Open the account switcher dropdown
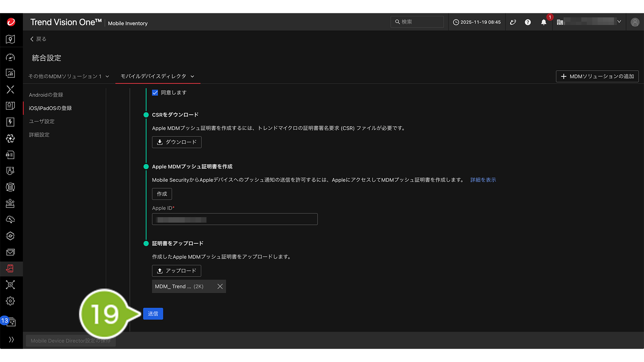The image size is (644, 362). tap(619, 22)
